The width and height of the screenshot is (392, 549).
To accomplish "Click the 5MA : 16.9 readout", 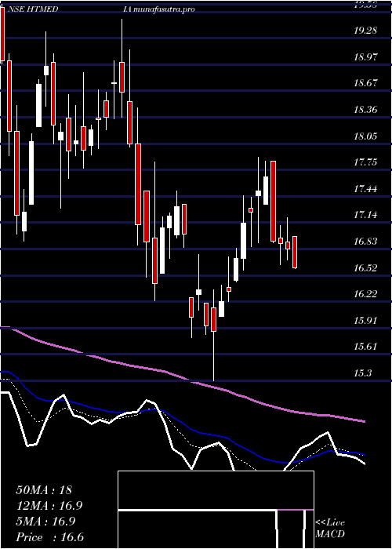I will coord(45,522).
